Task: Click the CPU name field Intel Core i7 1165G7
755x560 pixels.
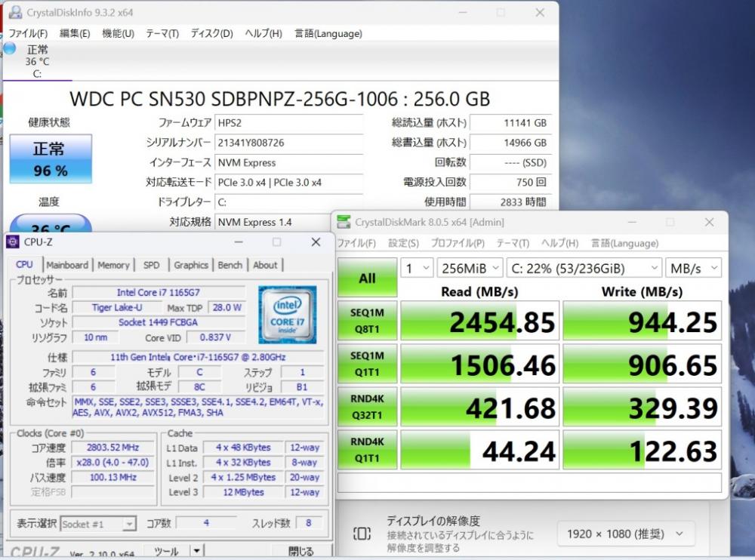Action: (159, 292)
